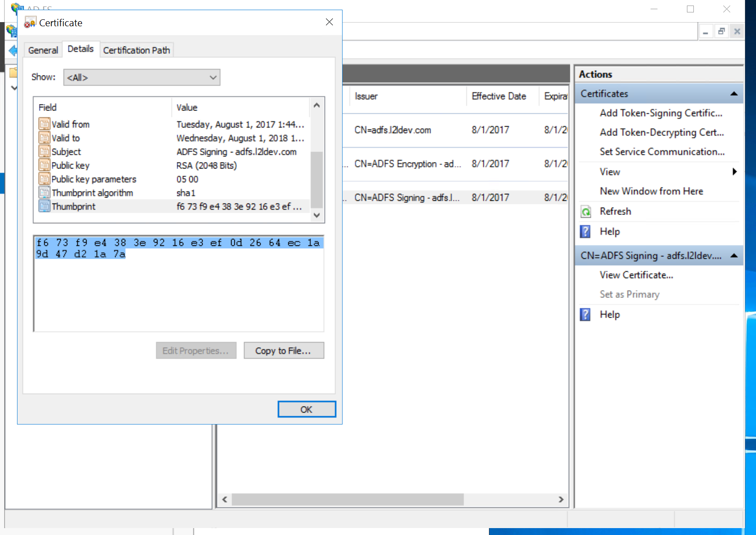Open the View submenu in Actions
756x535 pixels.
click(x=610, y=172)
